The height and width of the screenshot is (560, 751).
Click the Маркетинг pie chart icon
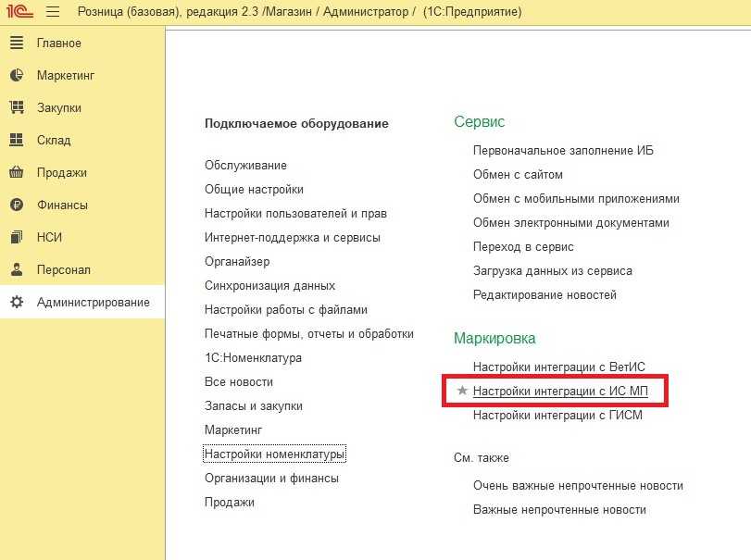click(17, 76)
